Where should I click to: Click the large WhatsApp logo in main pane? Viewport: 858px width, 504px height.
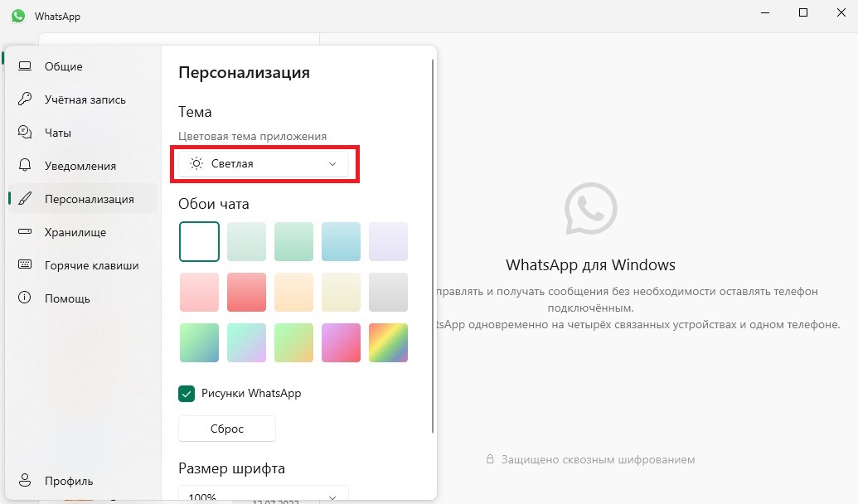[591, 209]
